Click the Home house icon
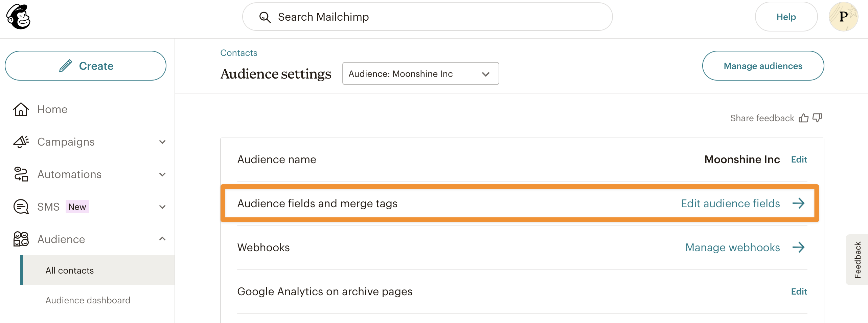 [21, 109]
